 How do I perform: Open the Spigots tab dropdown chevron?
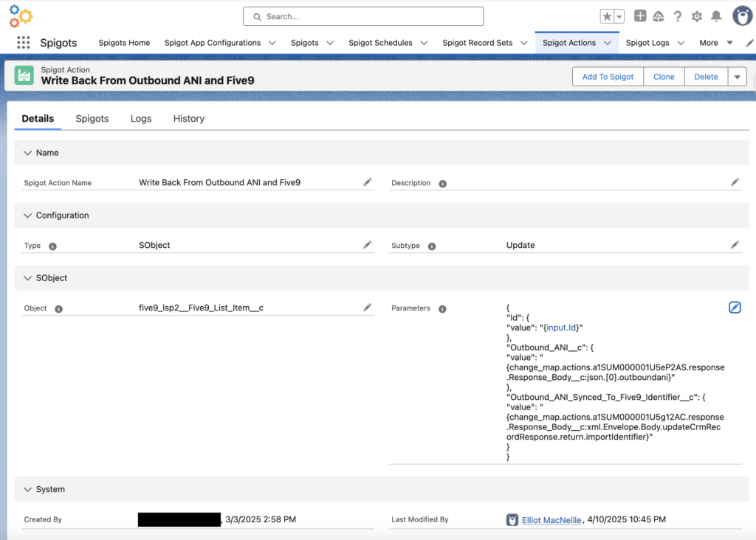click(330, 43)
